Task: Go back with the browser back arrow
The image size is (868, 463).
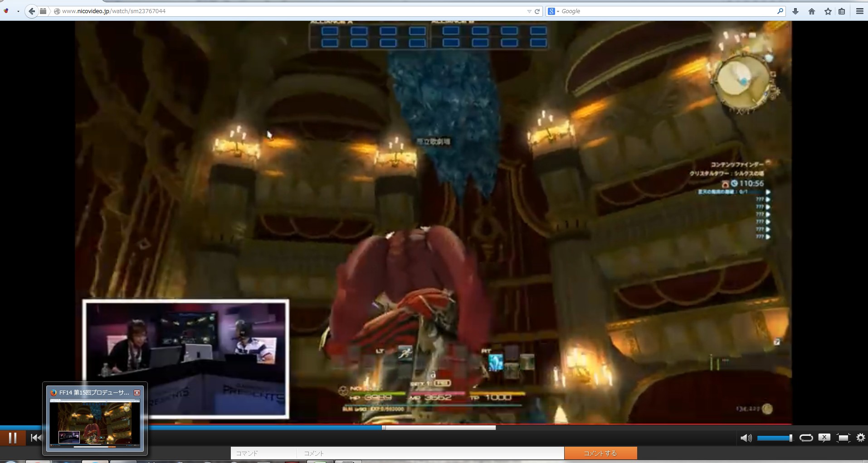Action: (31, 11)
